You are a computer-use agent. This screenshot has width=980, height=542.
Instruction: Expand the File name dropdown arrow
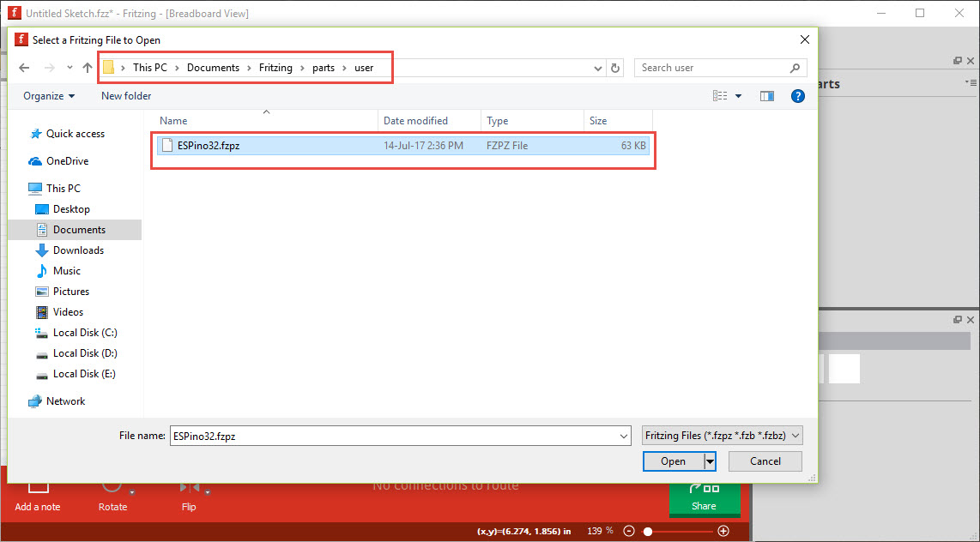click(x=623, y=436)
